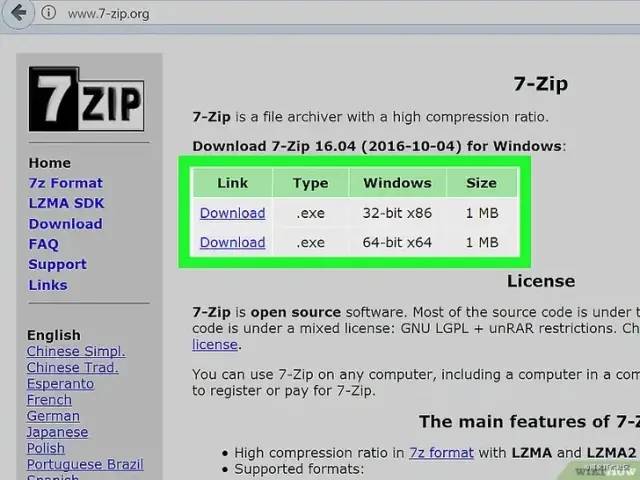This screenshot has height=480, width=640.
Task: Click the '1 MB' size in 32-bit row
Action: click(x=482, y=213)
